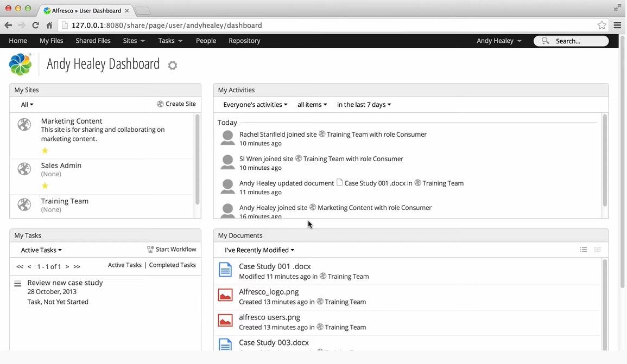The width and height of the screenshot is (627, 364).
Task: Reload the page
Action: pyautogui.click(x=36, y=25)
